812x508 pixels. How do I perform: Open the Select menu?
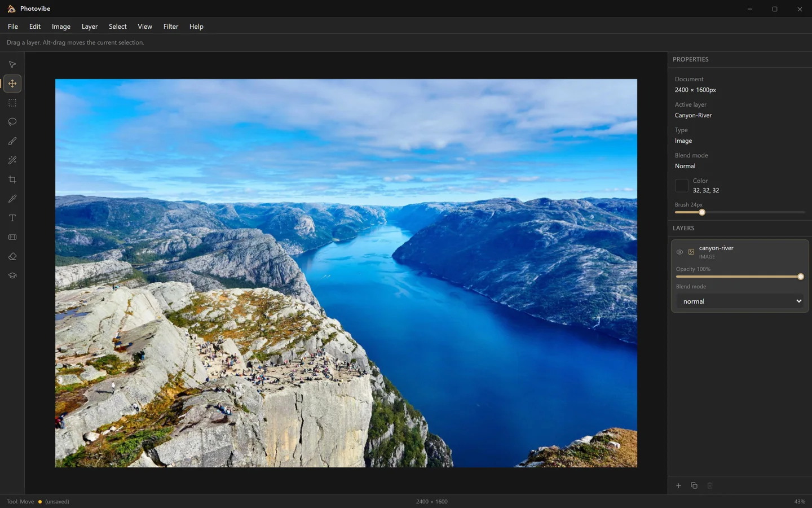(x=118, y=27)
